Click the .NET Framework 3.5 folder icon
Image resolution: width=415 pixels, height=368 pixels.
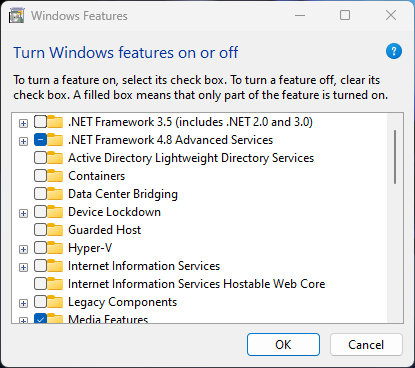coord(55,122)
